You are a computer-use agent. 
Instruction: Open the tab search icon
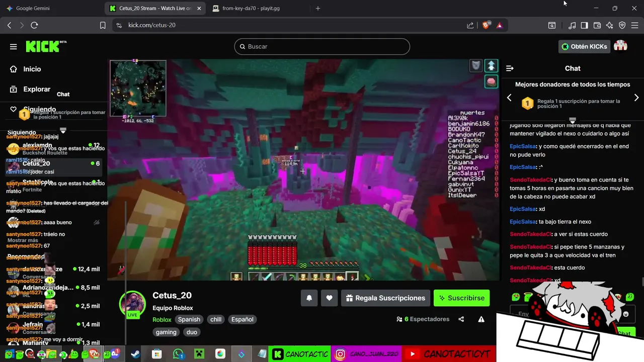[x=552, y=25]
